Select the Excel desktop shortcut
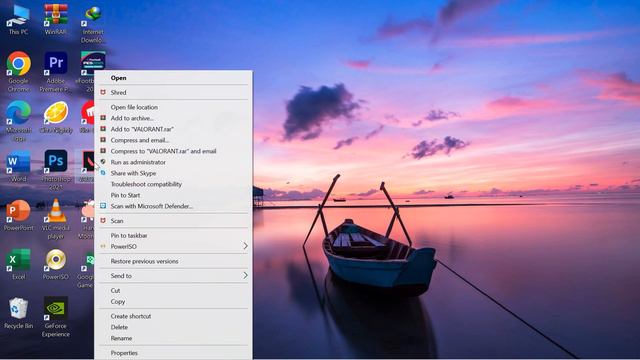Image resolution: width=640 pixels, height=360 pixels. (18, 264)
